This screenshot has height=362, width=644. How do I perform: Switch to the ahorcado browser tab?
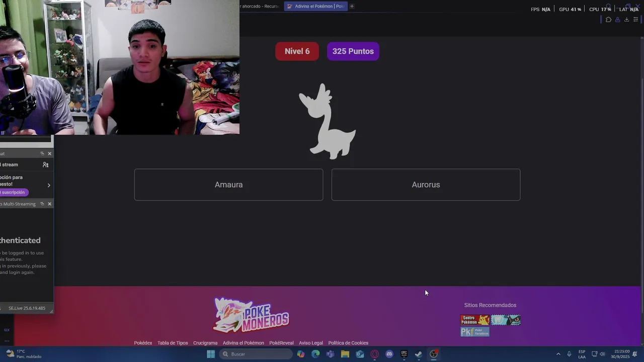[x=260, y=6]
